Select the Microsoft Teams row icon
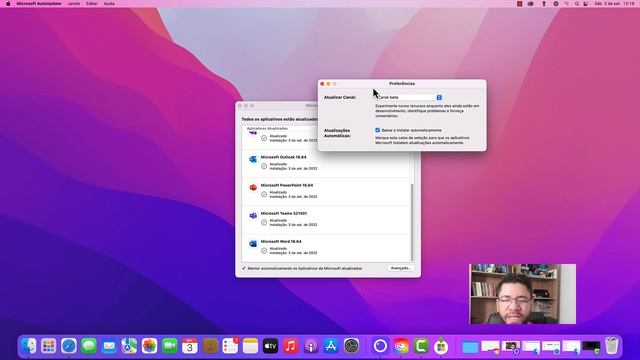Viewport: 640px width, 360px height. (x=253, y=216)
